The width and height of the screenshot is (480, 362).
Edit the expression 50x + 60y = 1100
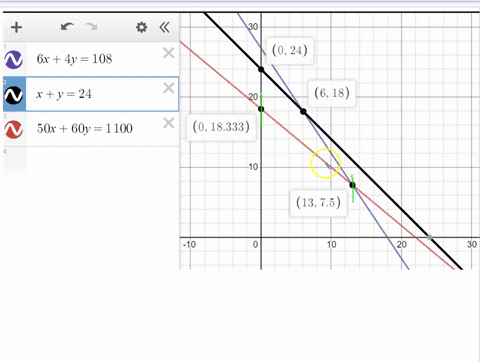point(85,129)
